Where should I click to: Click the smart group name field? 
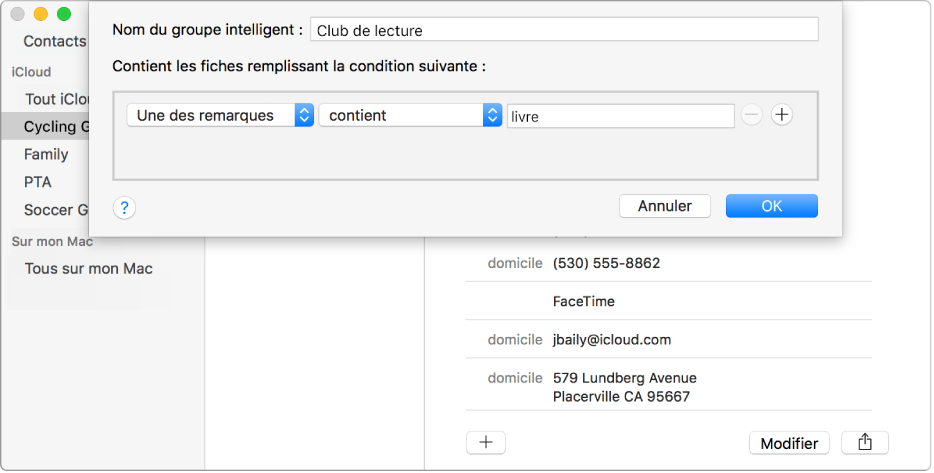point(564,30)
